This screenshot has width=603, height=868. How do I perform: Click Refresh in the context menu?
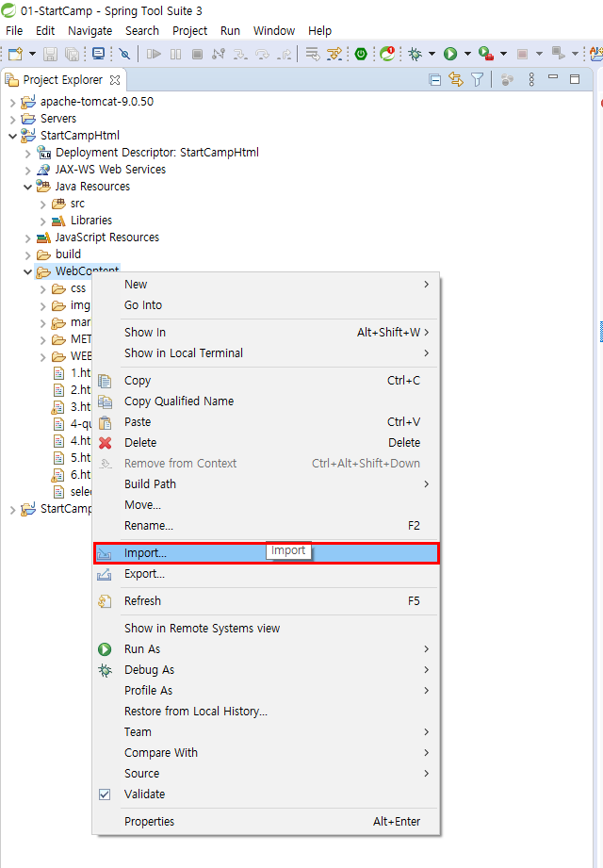click(x=267, y=601)
